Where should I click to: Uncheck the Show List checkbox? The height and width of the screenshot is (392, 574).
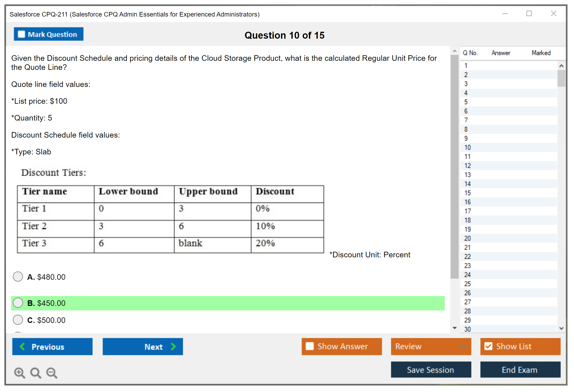coord(488,346)
